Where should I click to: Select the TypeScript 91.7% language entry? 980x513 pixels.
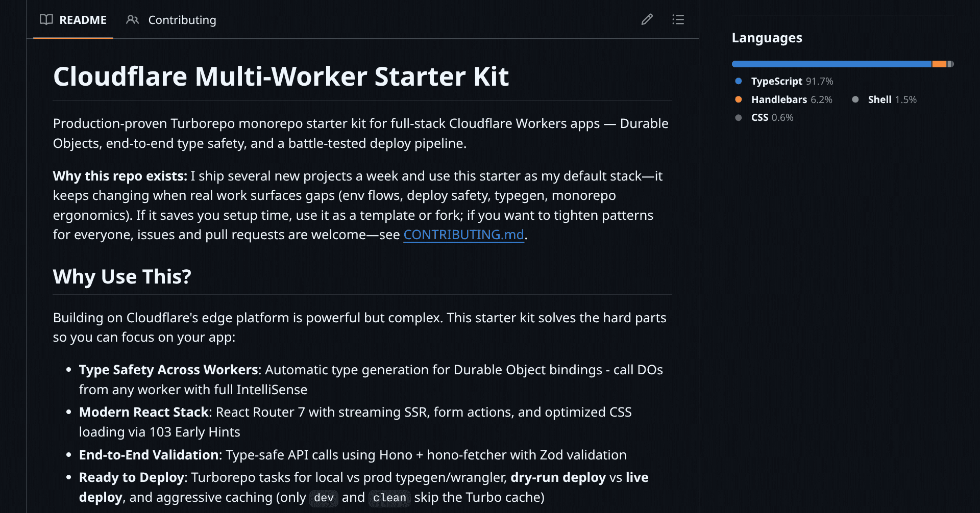(x=792, y=81)
